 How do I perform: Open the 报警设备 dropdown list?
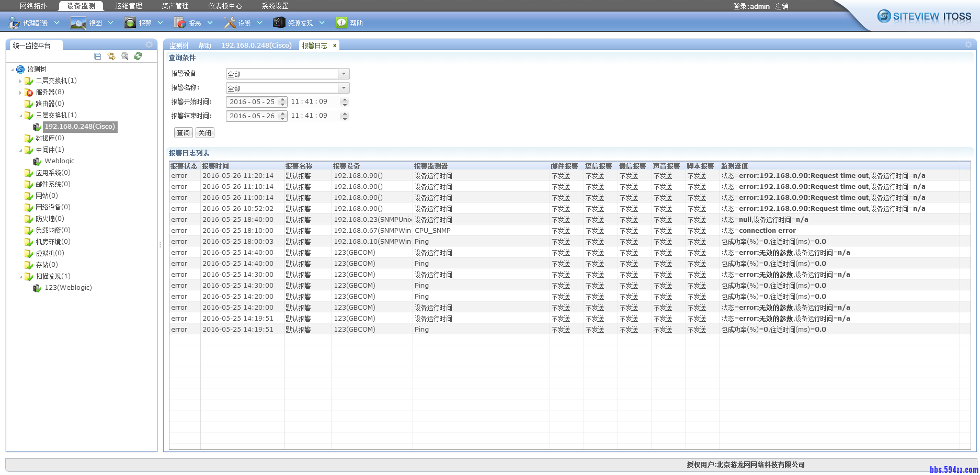click(344, 74)
